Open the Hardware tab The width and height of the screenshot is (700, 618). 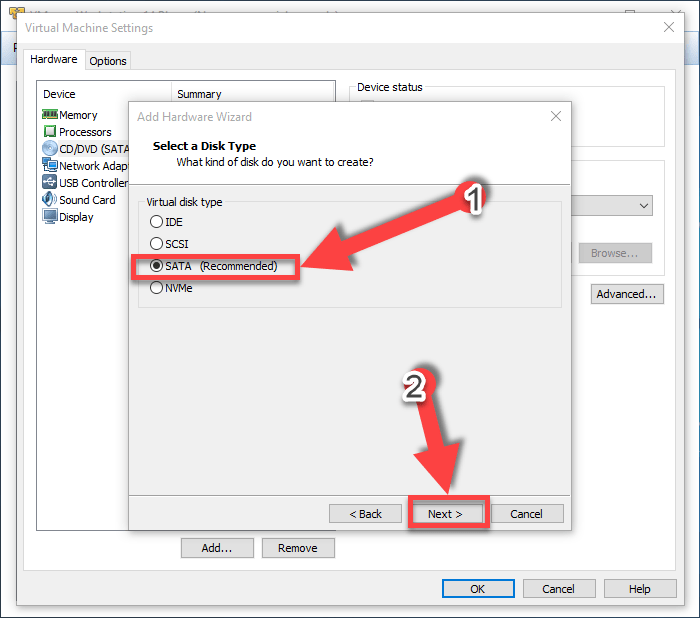54,60
